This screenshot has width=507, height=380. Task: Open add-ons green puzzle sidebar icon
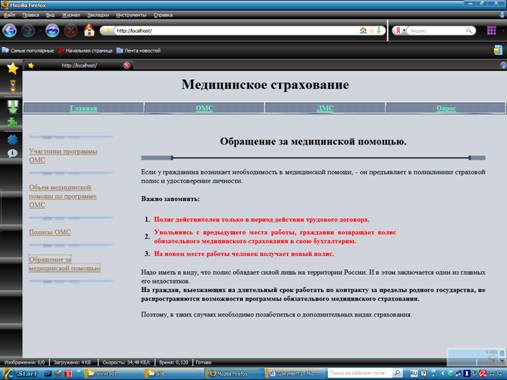coord(12,122)
